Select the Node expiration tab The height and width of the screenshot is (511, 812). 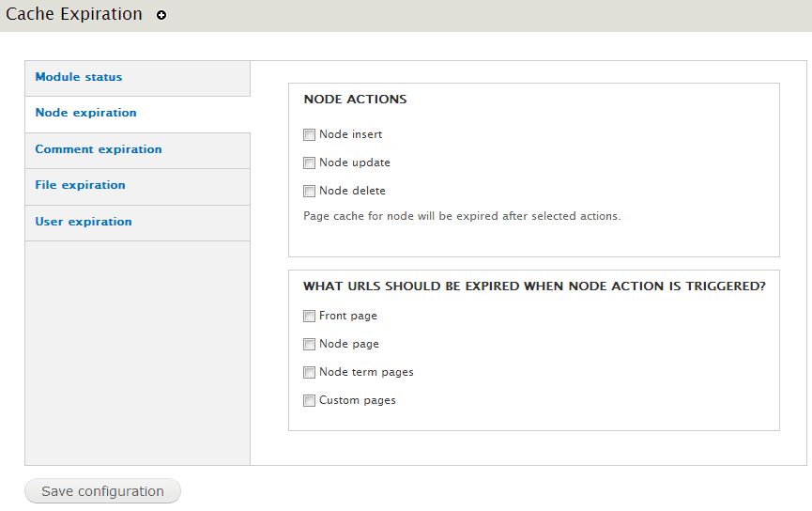click(85, 113)
